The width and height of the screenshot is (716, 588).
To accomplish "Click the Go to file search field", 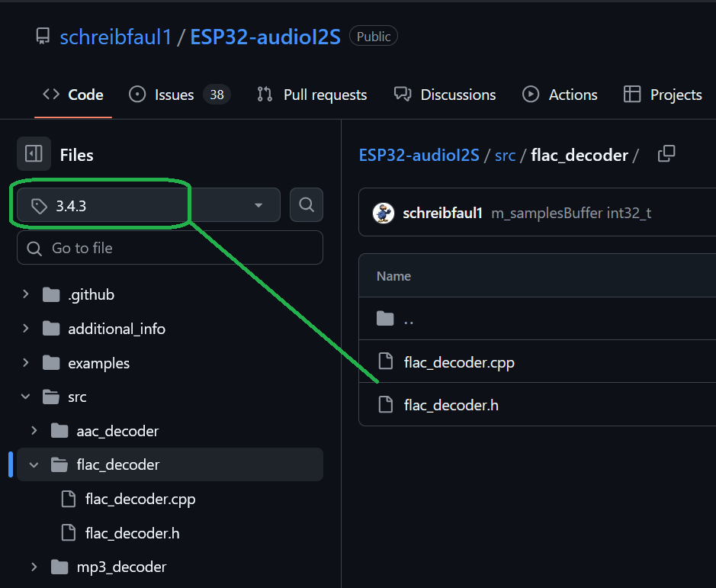I will pyautogui.click(x=169, y=248).
